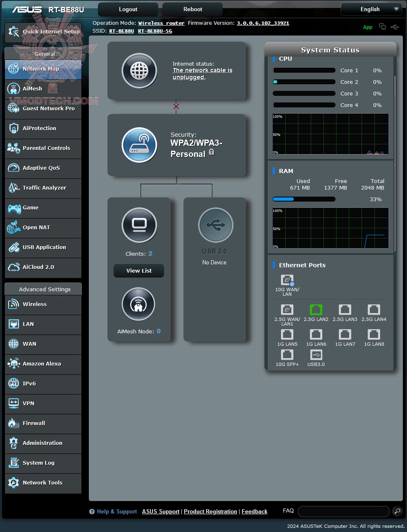
Task: Click the router security status icon
Action: coord(139,145)
